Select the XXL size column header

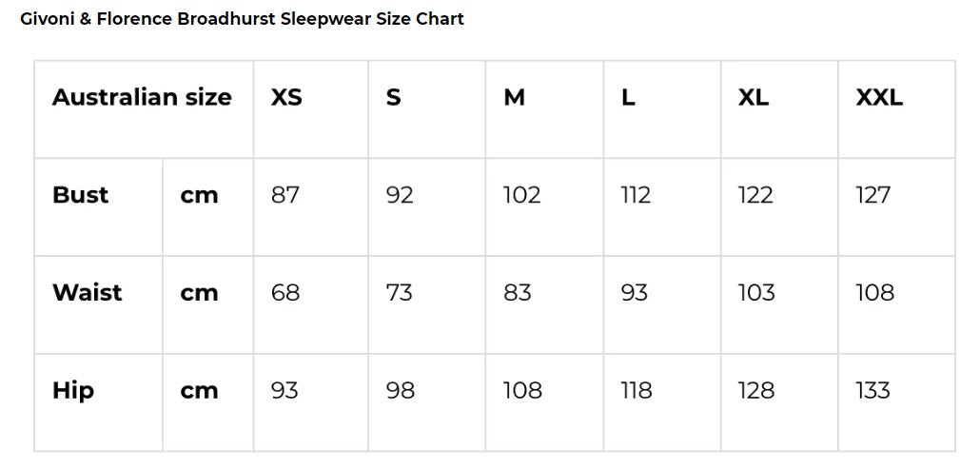point(879,97)
